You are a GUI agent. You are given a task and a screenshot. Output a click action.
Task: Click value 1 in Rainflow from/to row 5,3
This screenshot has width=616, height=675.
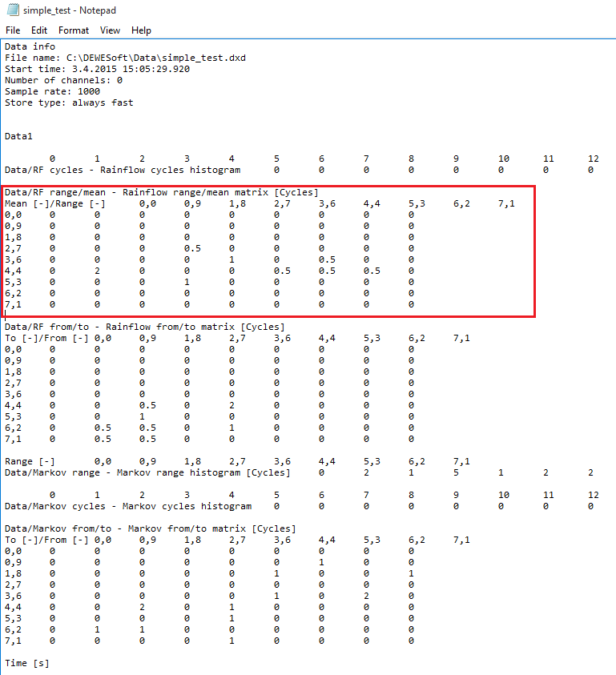click(x=142, y=416)
